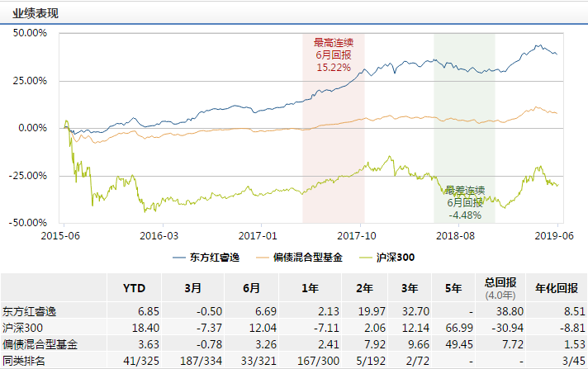
Task: Click the 50.00% y-axis label
Action: 30,33
